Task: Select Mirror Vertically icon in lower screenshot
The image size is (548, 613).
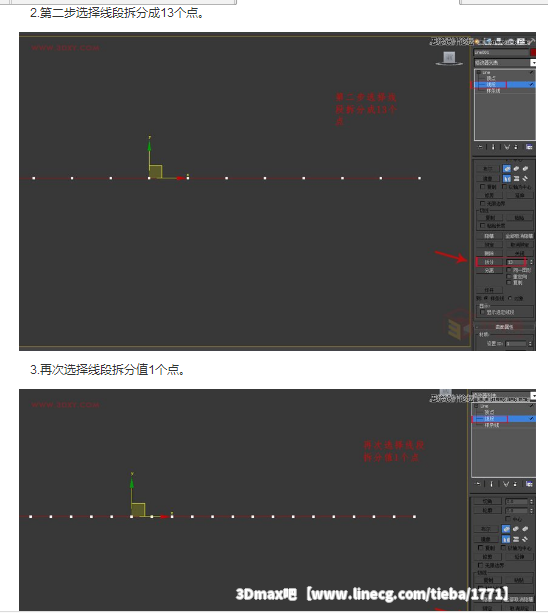Action: (x=516, y=539)
